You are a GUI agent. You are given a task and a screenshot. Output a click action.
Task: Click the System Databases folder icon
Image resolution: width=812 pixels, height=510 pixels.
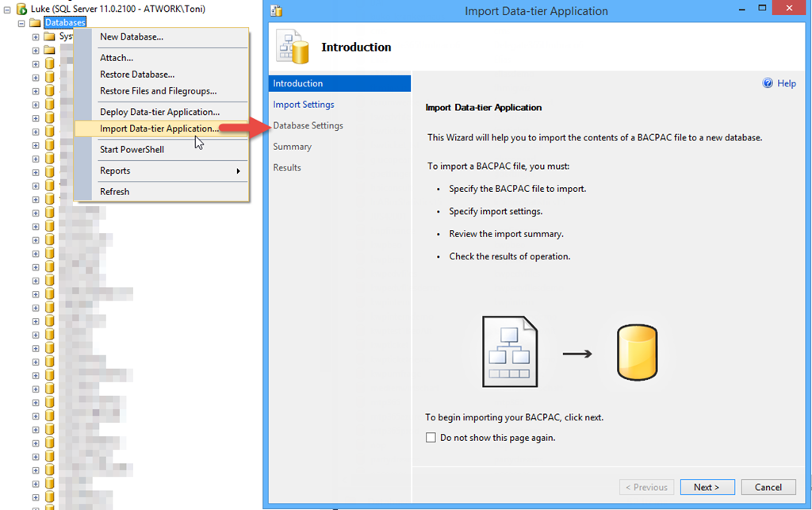pos(49,36)
